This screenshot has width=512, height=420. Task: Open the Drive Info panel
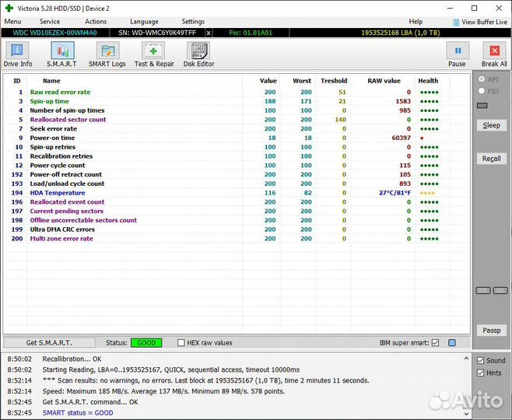point(17,54)
